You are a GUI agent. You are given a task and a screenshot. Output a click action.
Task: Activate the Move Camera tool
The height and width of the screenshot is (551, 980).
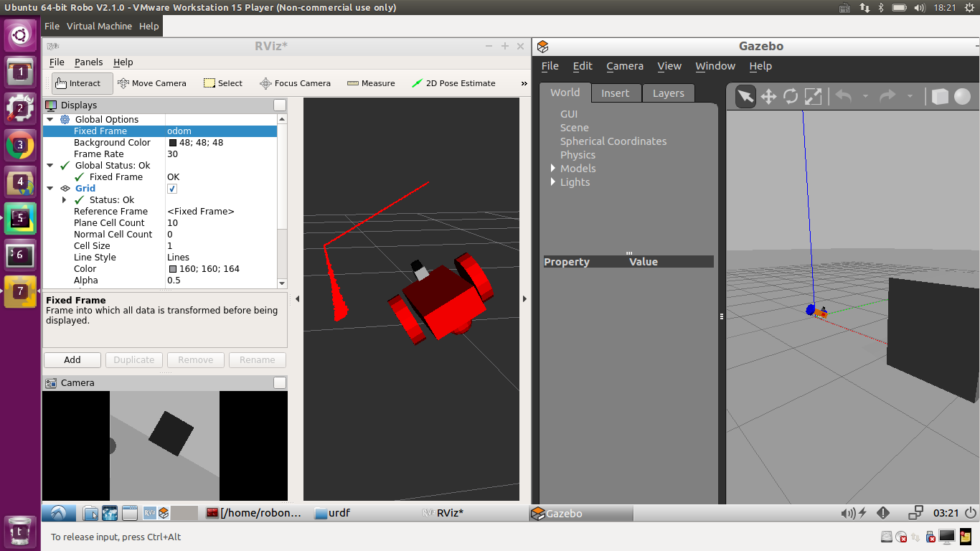click(151, 83)
